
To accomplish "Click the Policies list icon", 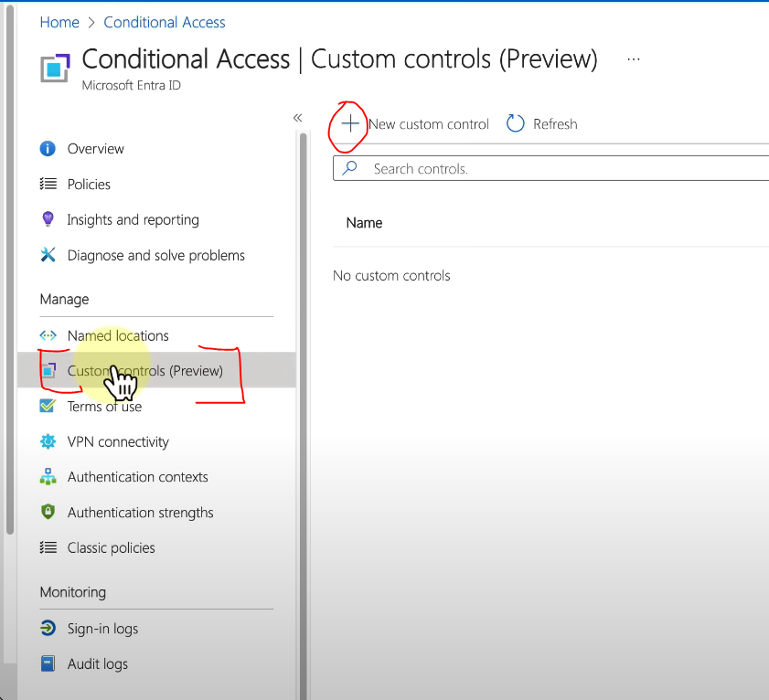I will [48, 185].
